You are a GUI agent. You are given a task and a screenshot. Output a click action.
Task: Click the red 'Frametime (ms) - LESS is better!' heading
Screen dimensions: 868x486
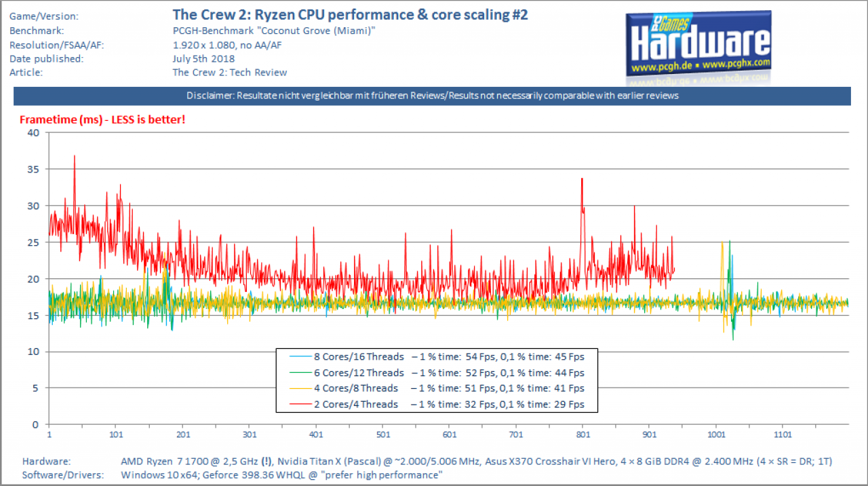(x=102, y=119)
